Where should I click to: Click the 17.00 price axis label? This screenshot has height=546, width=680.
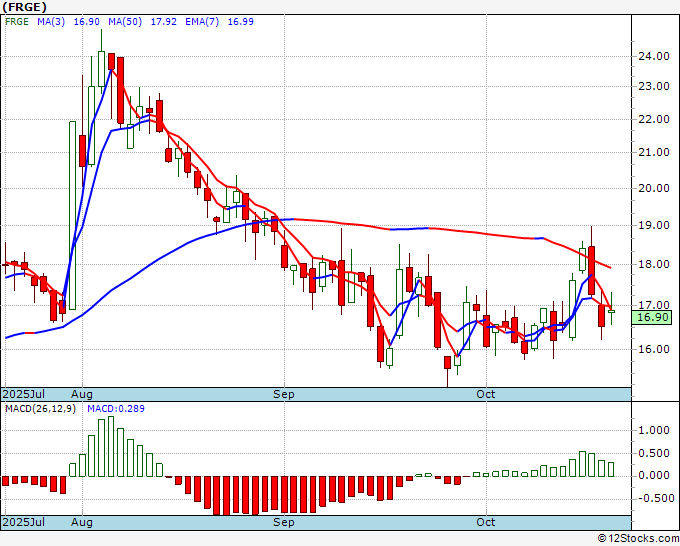tap(654, 305)
